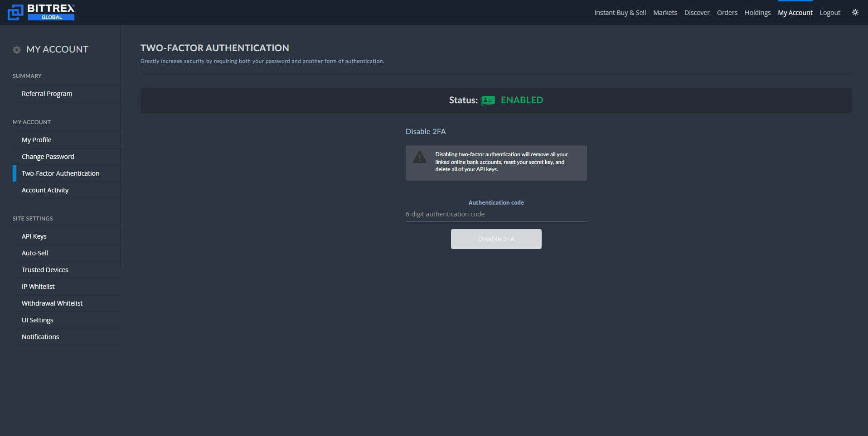
Task: Click the green enabled status card icon
Action: coord(488,100)
